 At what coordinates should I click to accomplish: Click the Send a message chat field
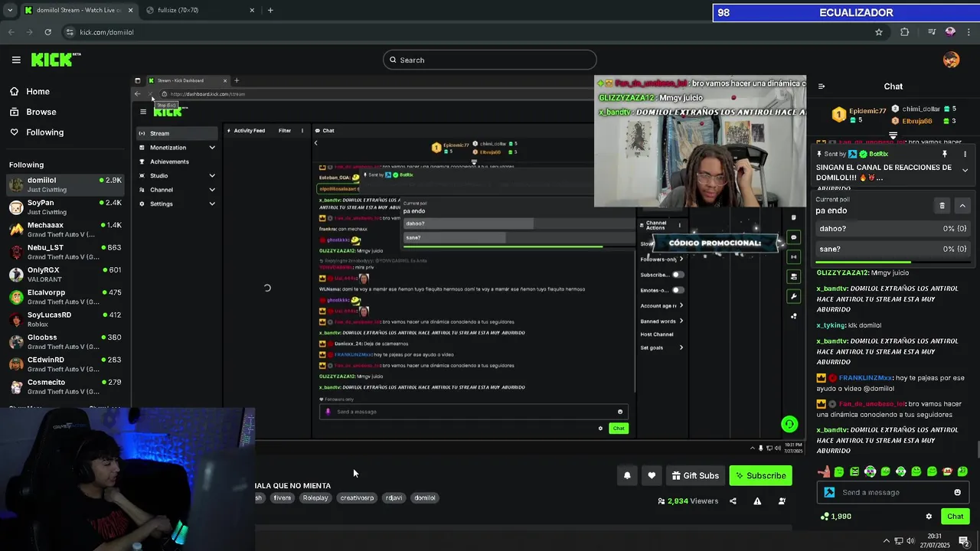(893, 492)
